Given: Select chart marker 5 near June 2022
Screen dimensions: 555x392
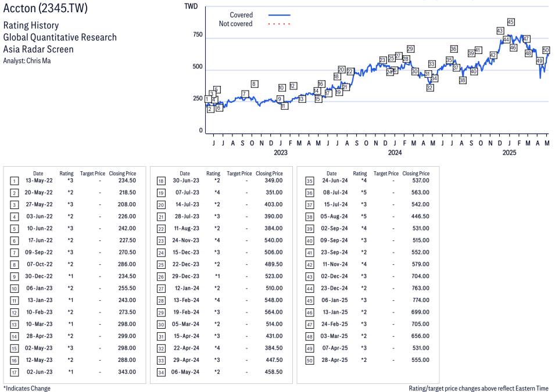Looking at the screenshot, I should 217,89.
